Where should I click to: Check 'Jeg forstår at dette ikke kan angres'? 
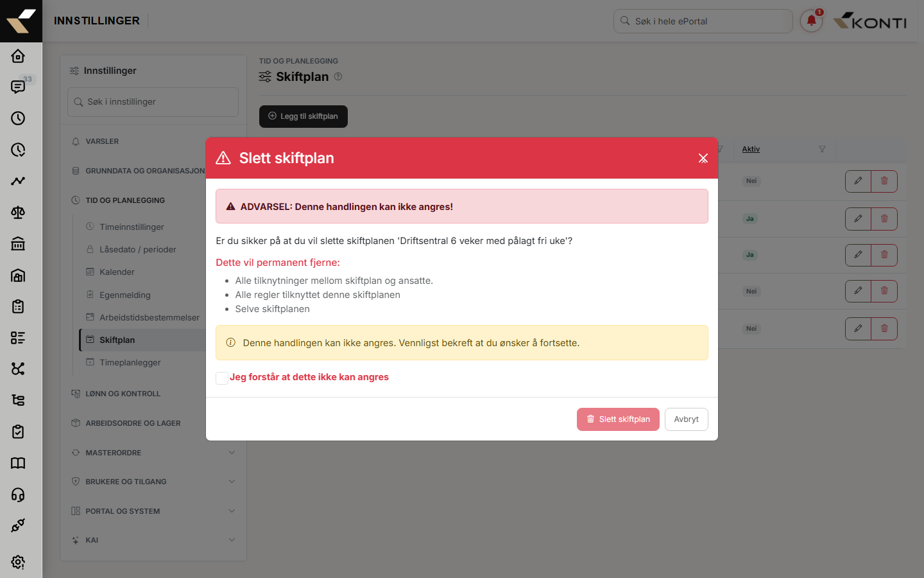click(x=222, y=378)
